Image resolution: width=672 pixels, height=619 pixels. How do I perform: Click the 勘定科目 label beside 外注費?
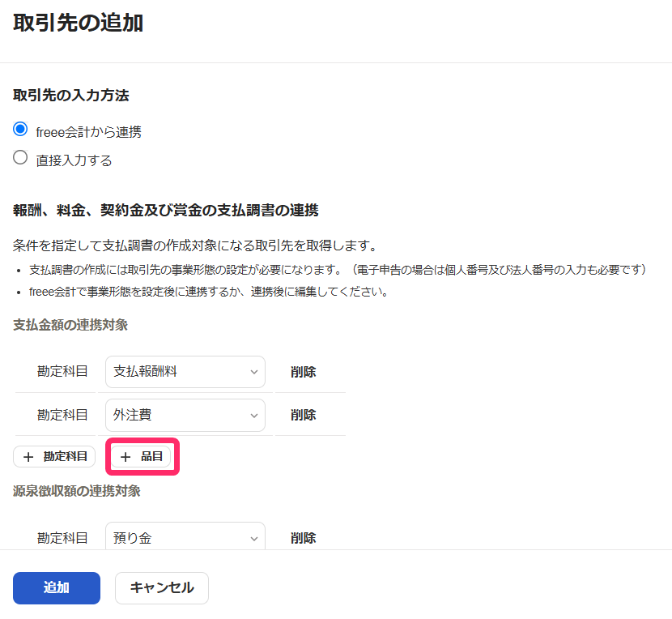pyautogui.click(x=62, y=415)
